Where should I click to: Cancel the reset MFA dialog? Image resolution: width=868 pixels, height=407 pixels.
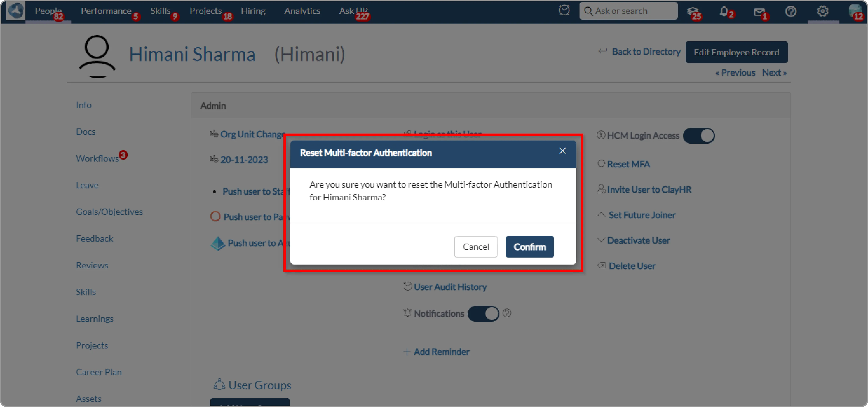476,247
